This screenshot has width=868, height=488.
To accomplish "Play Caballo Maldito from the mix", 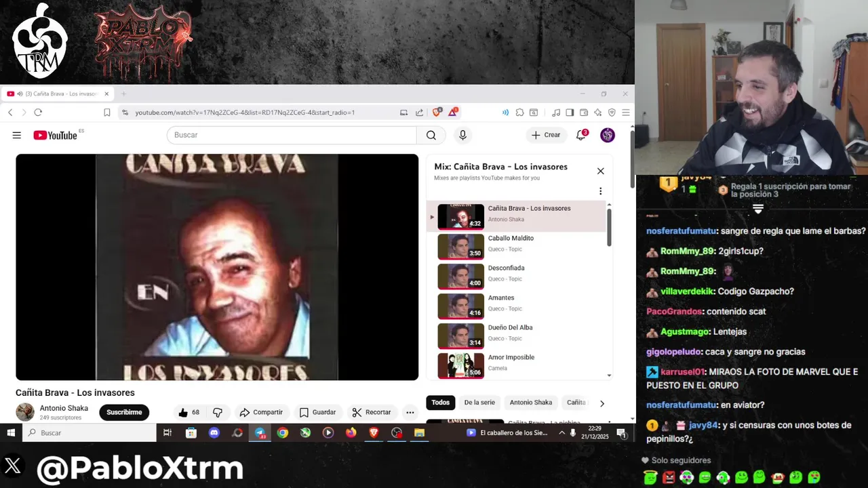I will tap(516, 247).
